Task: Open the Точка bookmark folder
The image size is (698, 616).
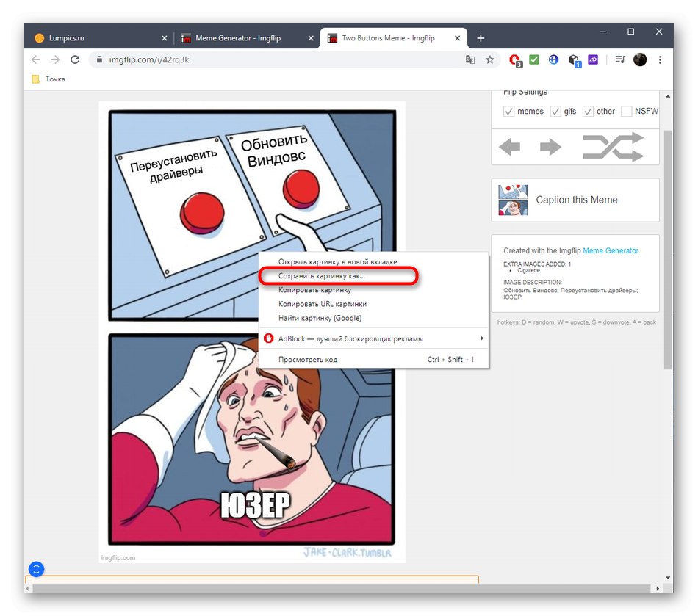Action: coord(49,79)
